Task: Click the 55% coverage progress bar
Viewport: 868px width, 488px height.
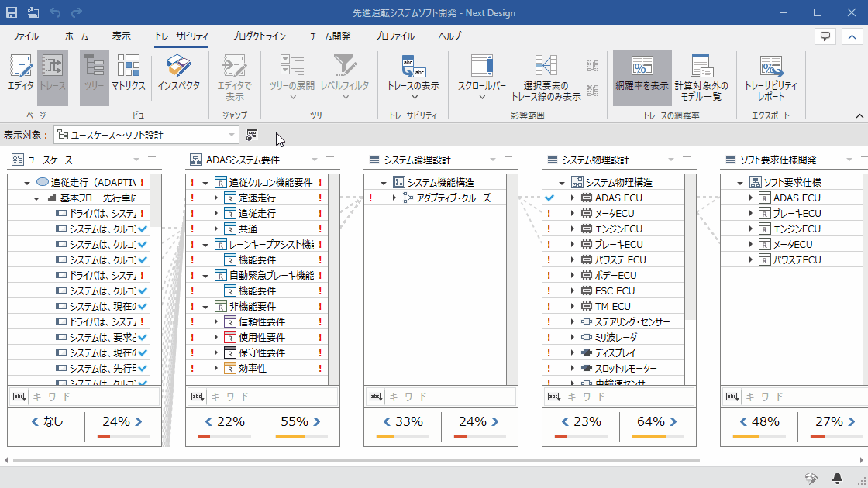Action: coord(301,437)
